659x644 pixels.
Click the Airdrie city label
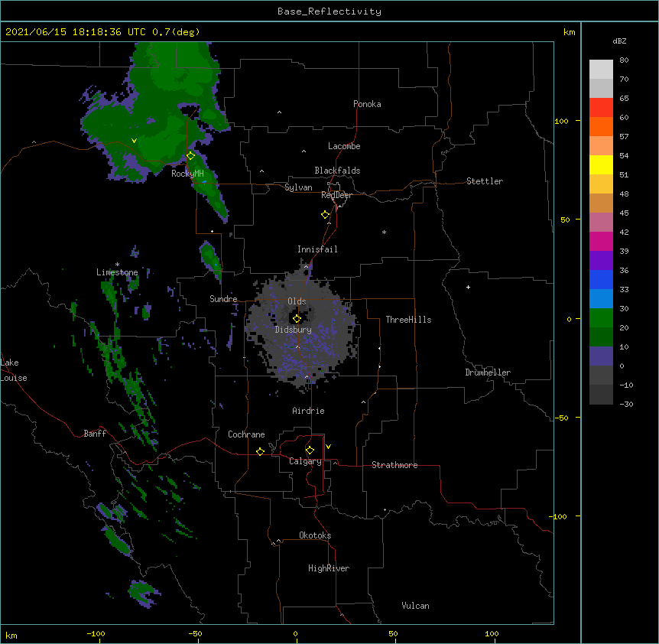point(308,411)
